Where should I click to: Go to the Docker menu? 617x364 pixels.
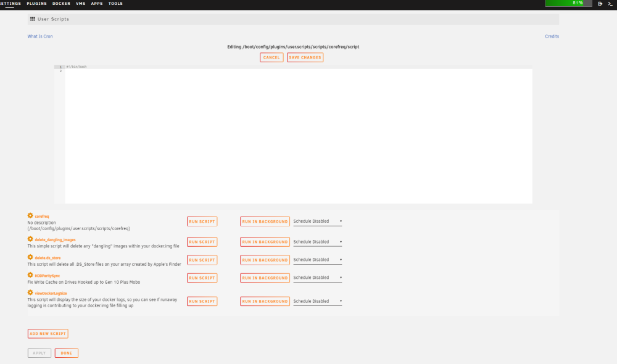(61, 4)
